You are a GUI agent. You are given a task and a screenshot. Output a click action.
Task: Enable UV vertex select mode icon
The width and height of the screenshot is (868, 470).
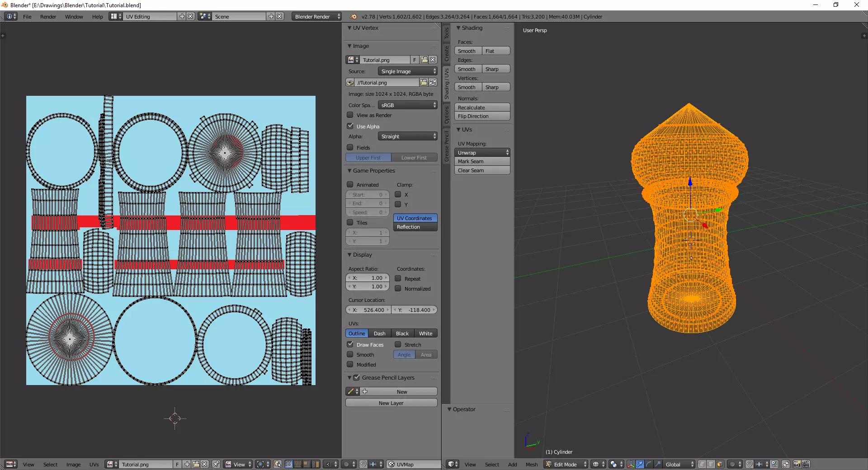coord(288,464)
